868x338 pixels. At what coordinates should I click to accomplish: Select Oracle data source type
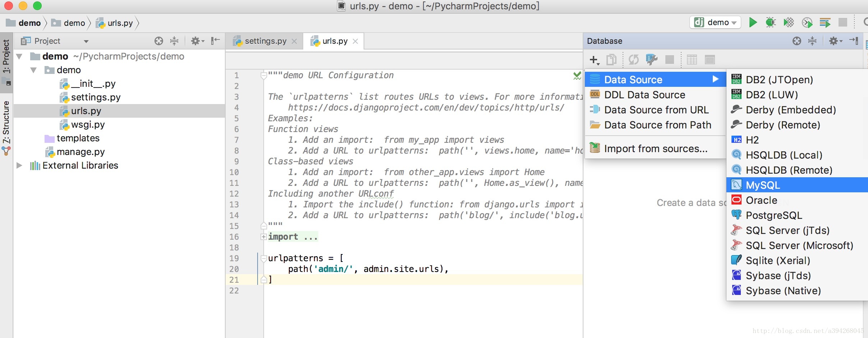pyautogui.click(x=797, y=200)
